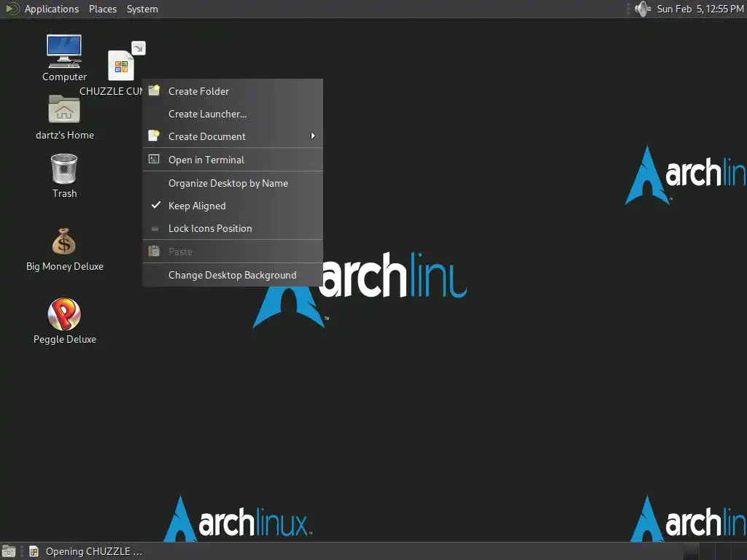
Task: Click the volume speaker icon
Action: click(x=642, y=9)
